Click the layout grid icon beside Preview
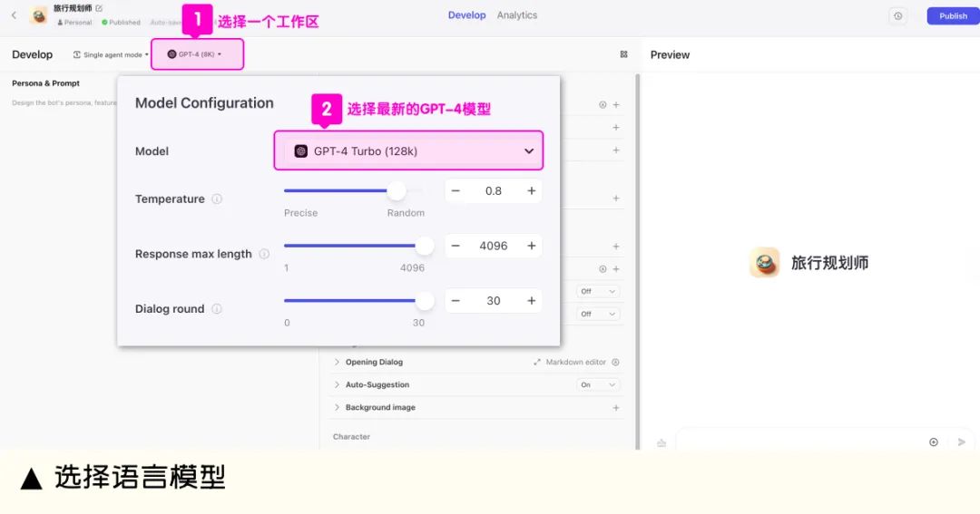This screenshot has width=980, height=514. coord(623,54)
